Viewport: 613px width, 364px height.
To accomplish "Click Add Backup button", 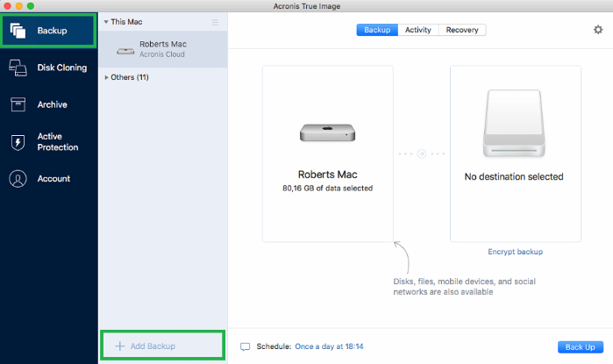I will [x=162, y=346].
